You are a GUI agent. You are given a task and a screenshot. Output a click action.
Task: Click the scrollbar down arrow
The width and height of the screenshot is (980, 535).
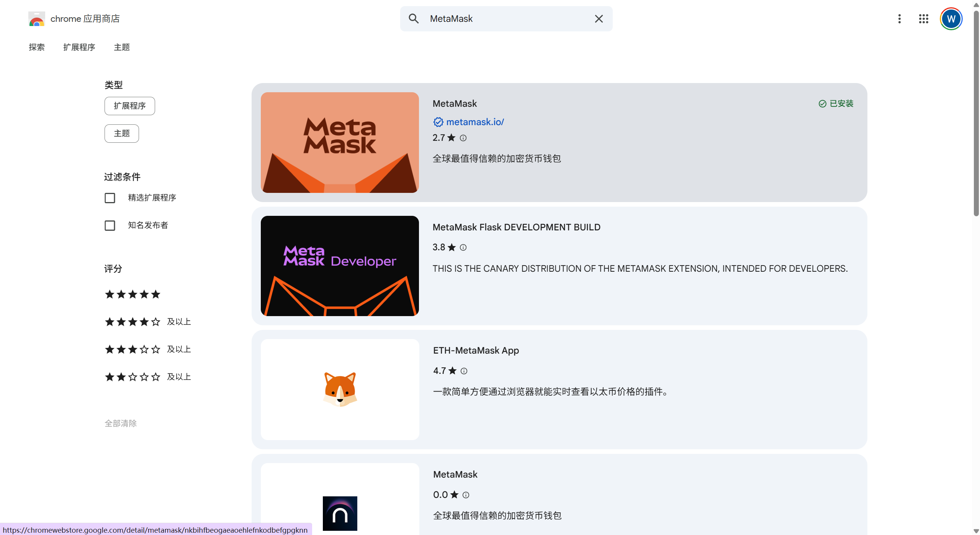tap(976, 531)
